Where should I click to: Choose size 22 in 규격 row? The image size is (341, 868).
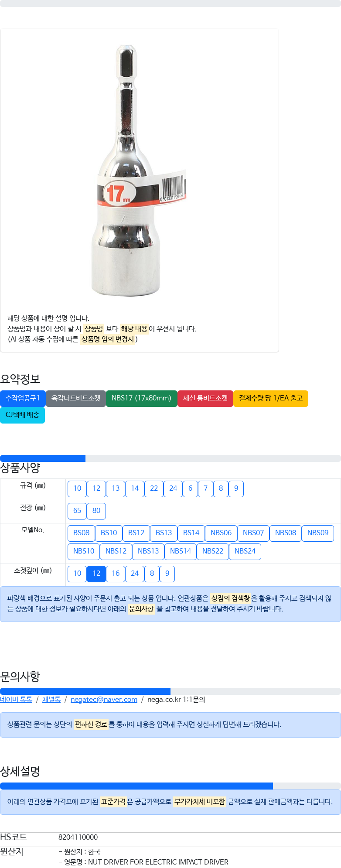(154, 489)
